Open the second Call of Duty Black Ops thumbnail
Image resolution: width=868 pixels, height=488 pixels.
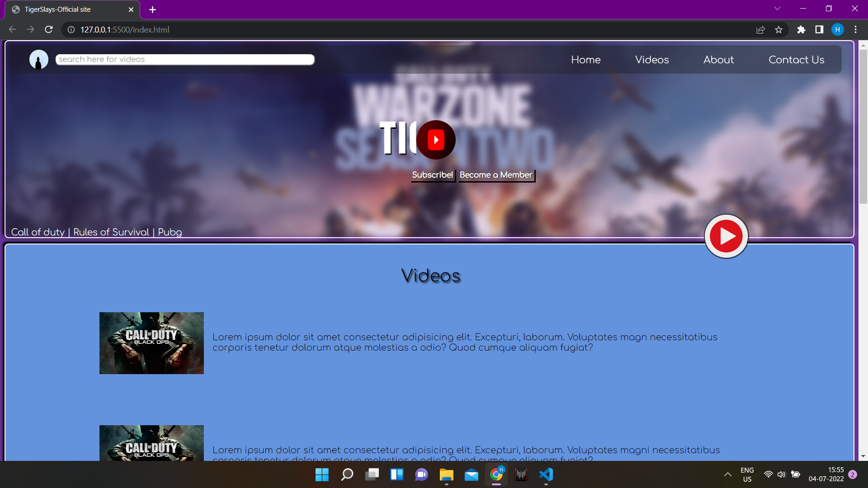(151, 443)
